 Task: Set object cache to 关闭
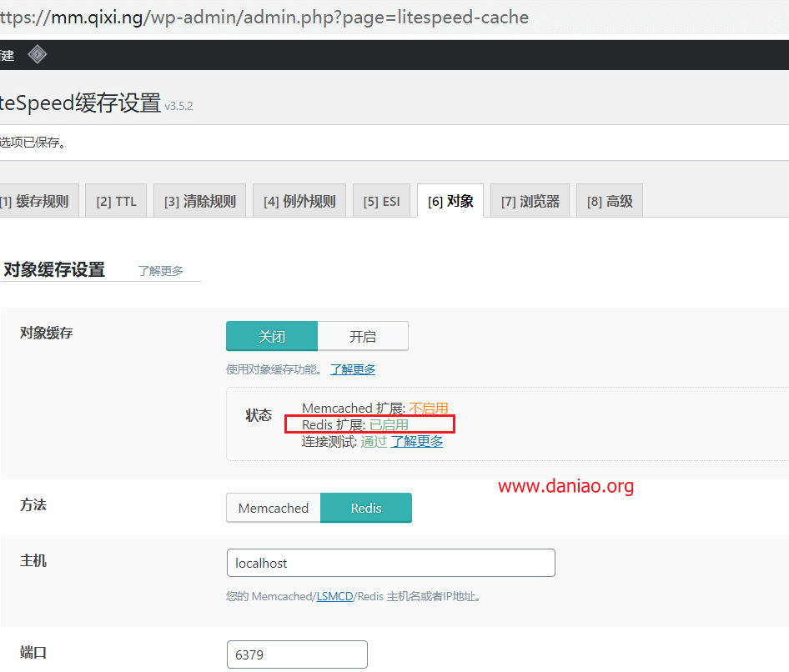(x=272, y=336)
